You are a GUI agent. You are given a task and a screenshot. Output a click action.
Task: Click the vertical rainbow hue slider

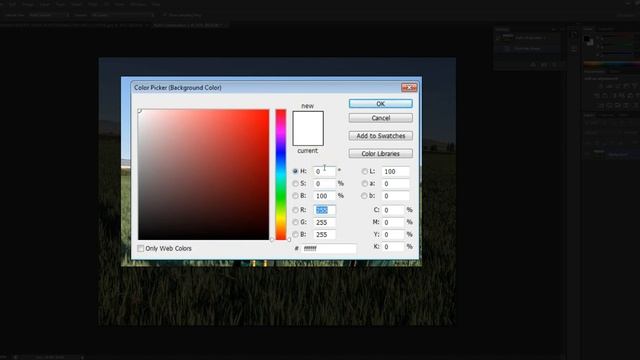point(280,174)
